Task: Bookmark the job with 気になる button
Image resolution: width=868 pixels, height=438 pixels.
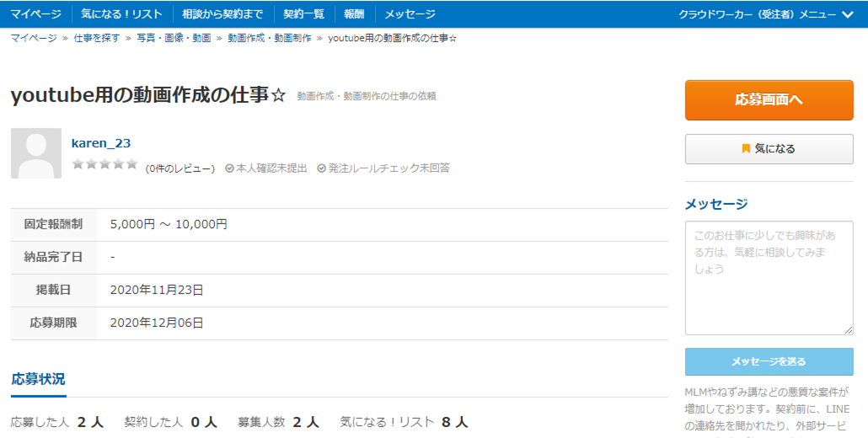Action: click(x=769, y=149)
